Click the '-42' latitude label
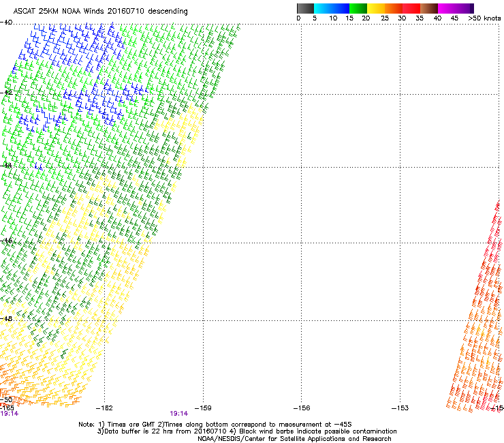 (x=6, y=92)
